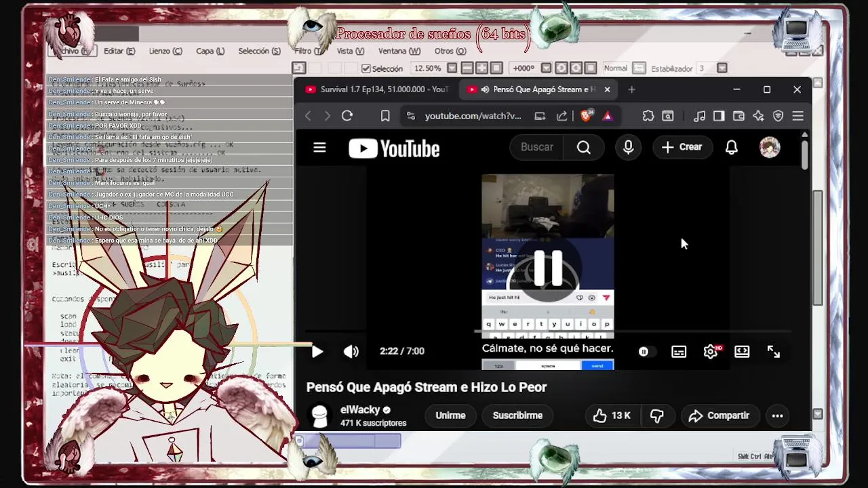
Task: Open the Vista menu
Action: pos(351,51)
